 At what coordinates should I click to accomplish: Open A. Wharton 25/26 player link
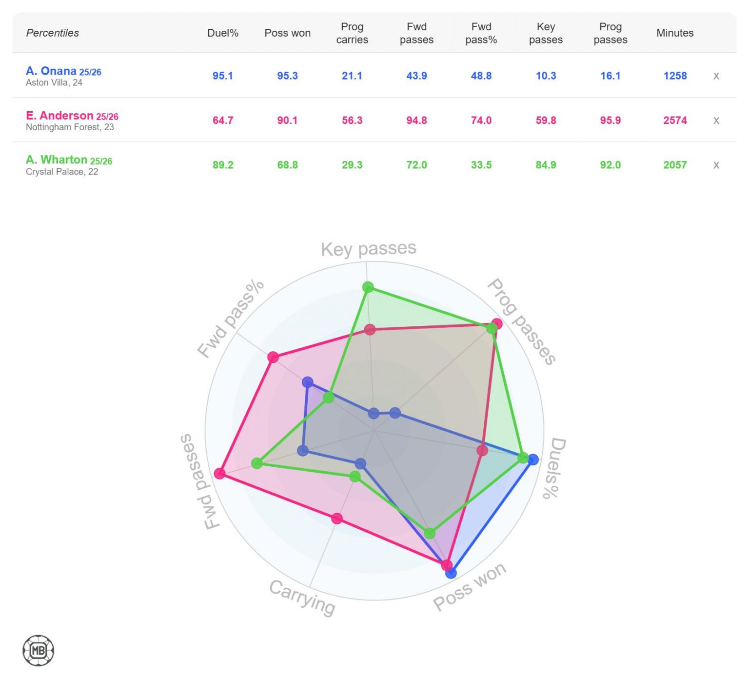(69, 160)
